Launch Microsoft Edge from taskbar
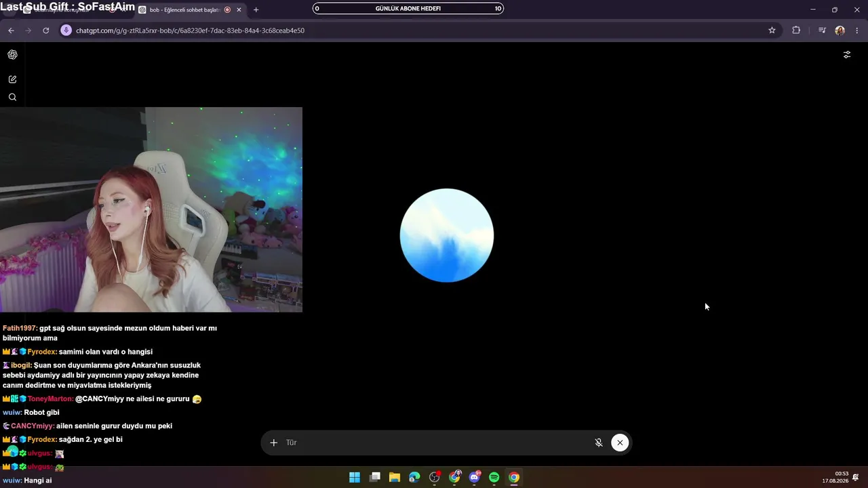This screenshot has width=868, height=488. pos(414,477)
